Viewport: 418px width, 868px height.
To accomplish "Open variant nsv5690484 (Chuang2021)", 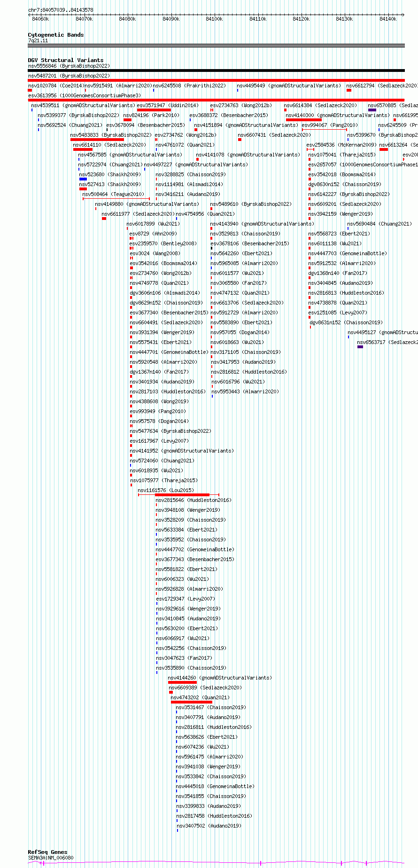I will click(x=379, y=224).
